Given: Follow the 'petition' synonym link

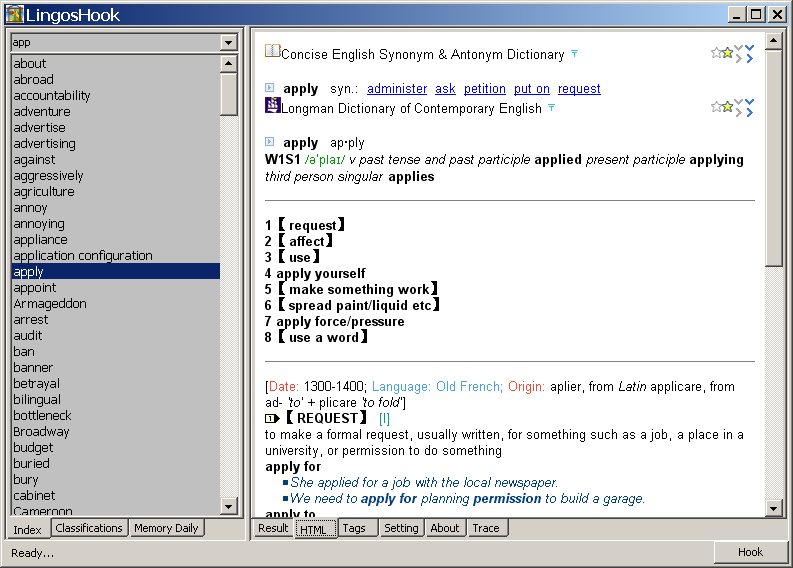Looking at the screenshot, I should [x=484, y=89].
